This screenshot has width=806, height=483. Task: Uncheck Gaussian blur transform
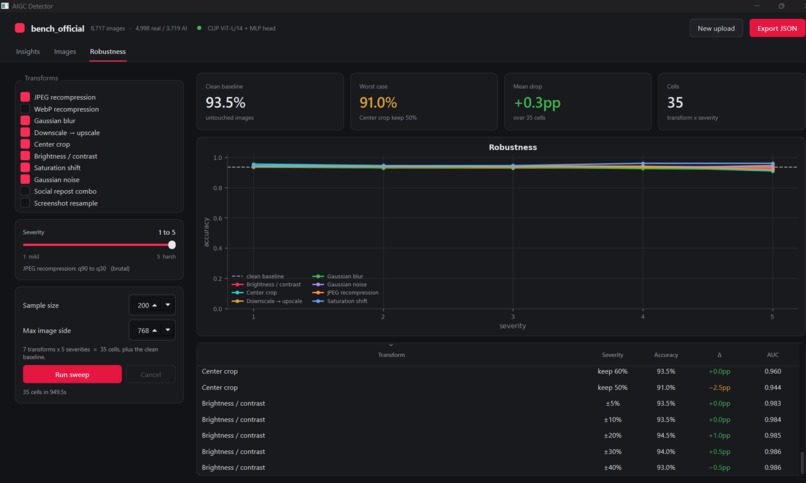pos(25,121)
